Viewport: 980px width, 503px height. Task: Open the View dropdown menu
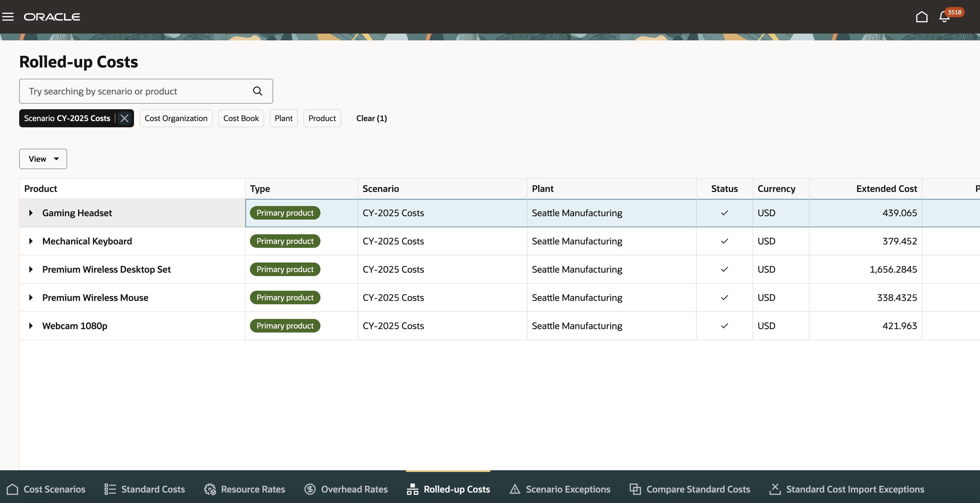[x=43, y=159]
